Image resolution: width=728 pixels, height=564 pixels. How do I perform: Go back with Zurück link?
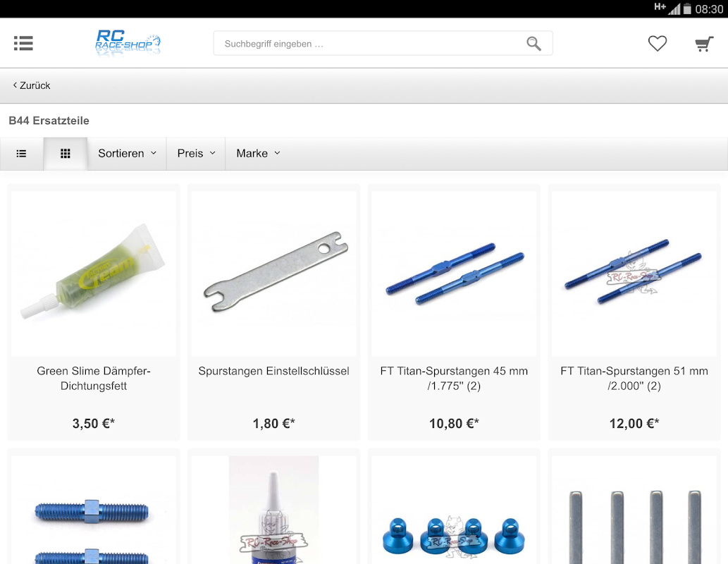pyautogui.click(x=32, y=85)
